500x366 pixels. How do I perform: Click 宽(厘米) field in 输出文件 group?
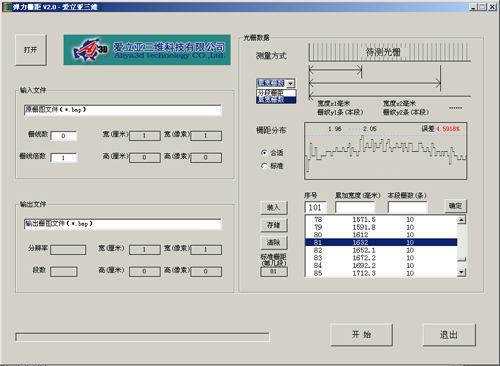tap(144, 250)
